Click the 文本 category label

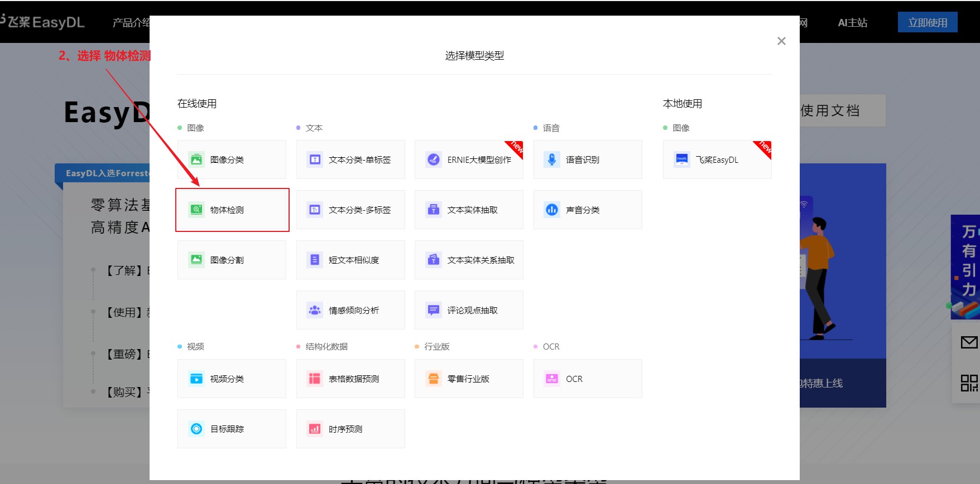314,128
